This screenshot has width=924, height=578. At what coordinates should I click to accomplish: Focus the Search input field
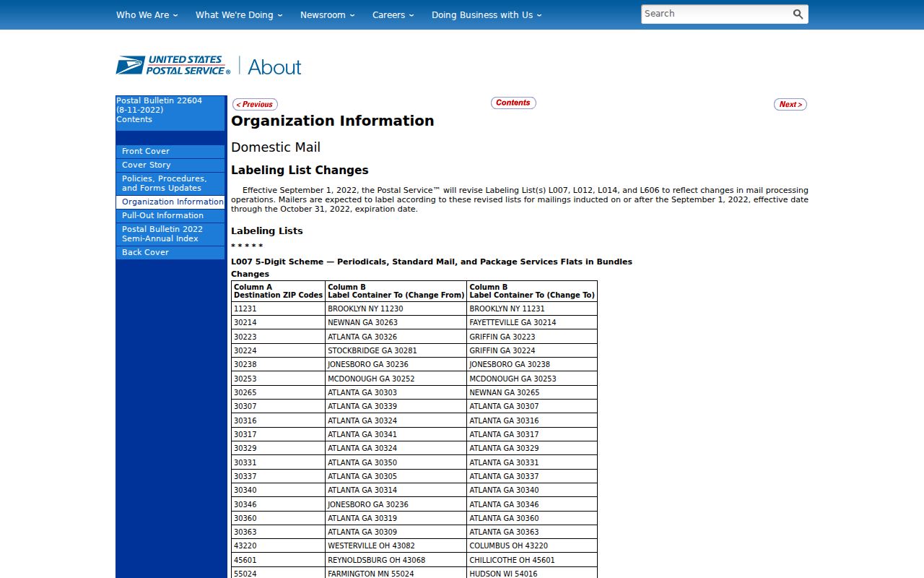pos(715,14)
